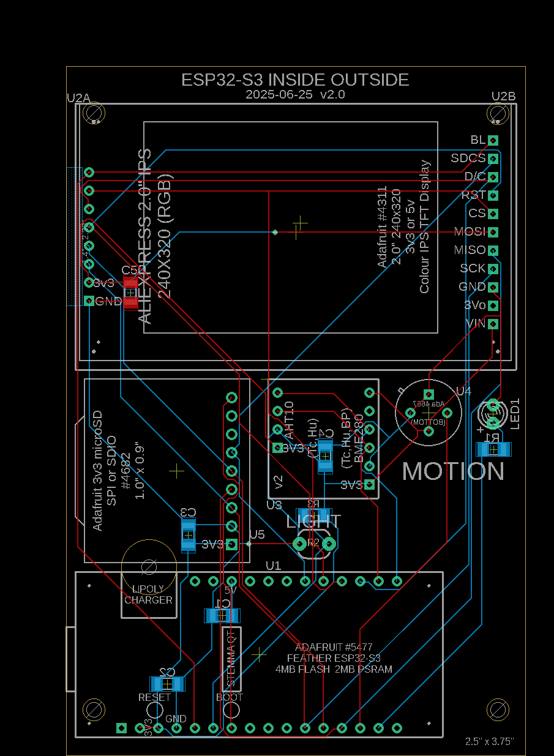Click the 'Colour IPS TFT Display' text

pyautogui.click(x=424, y=226)
